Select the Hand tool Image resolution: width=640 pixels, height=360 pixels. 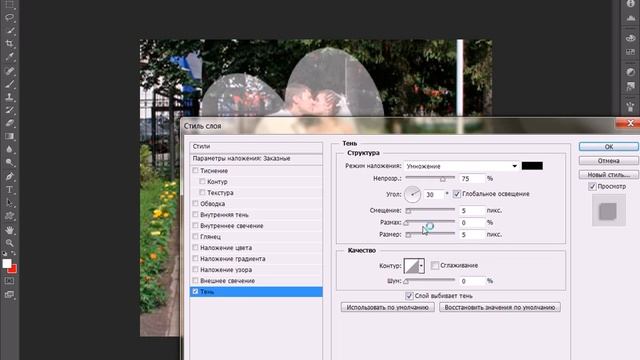pyautogui.click(x=9, y=230)
